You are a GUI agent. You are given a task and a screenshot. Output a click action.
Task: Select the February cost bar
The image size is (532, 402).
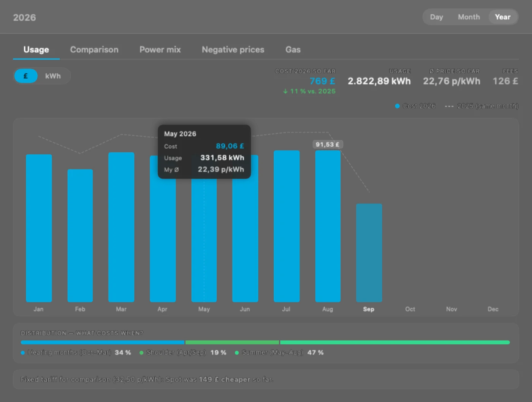pos(80,236)
